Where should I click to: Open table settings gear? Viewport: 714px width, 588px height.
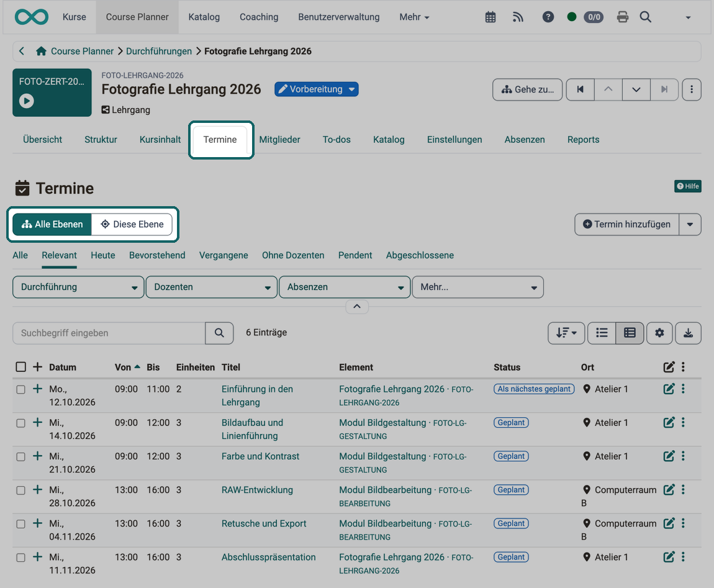(x=659, y=333)
